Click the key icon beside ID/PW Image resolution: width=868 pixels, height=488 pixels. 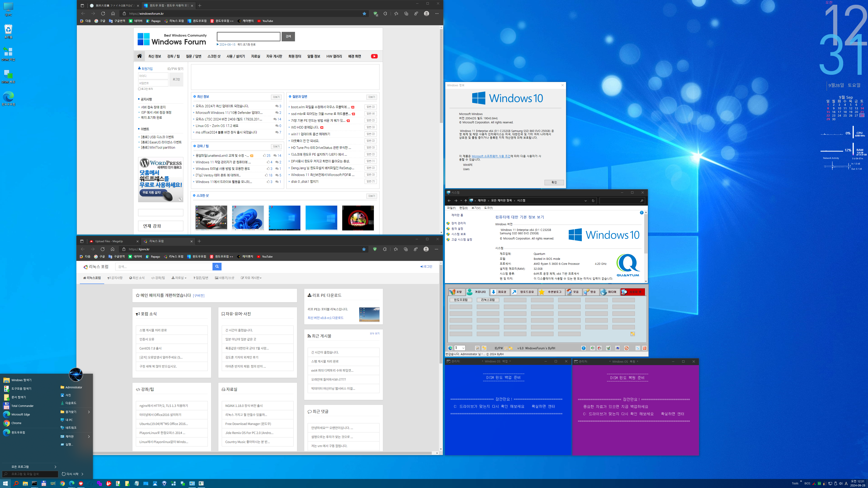506,348
